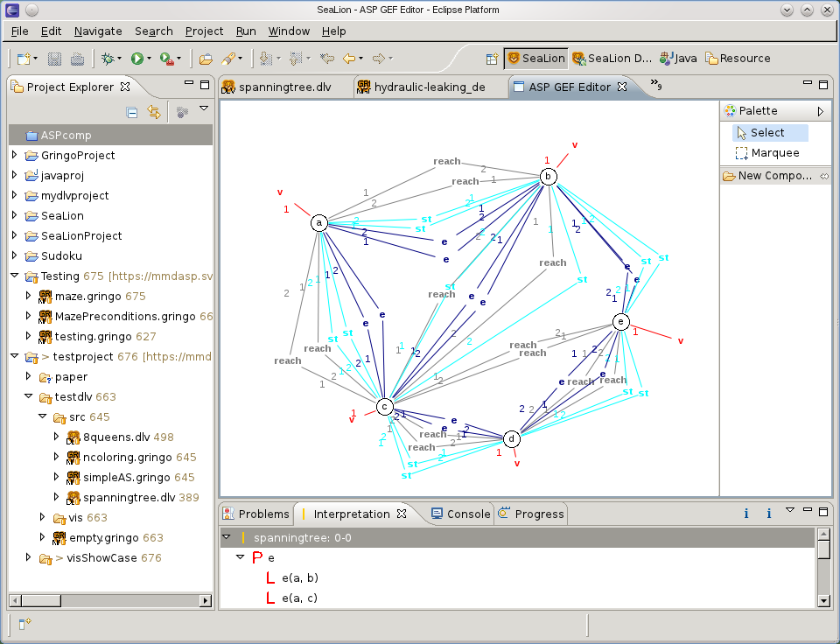840x644 pixels.
Task: Select the Java perspective button
Action: 679,59
